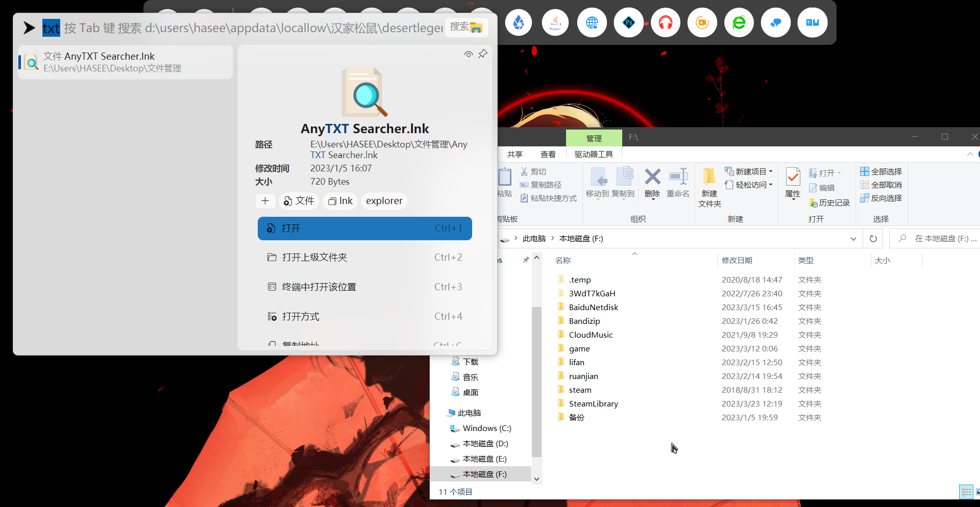Click the explorer button in preview card
The image size is (980, 507).
tap(383, 201)
